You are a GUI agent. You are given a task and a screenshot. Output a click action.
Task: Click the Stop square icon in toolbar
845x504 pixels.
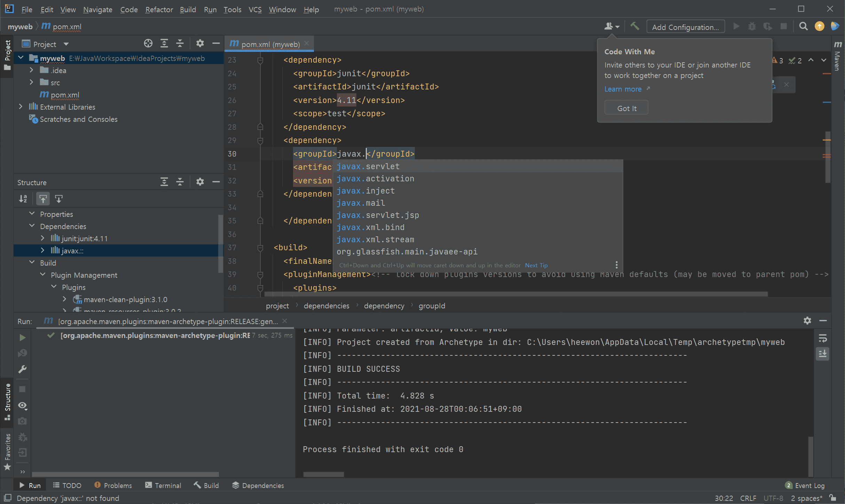pos(783,26)
